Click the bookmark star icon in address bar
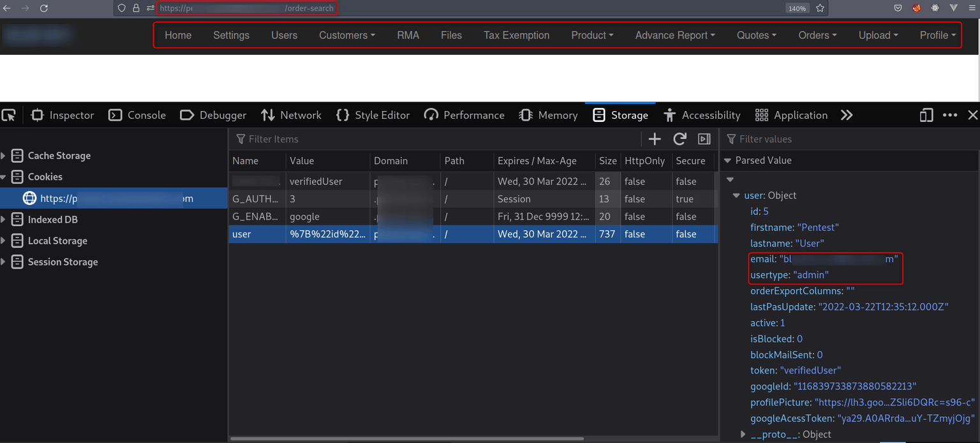Image resolution: width=980 pixels, height=443 pixels. 820,8
